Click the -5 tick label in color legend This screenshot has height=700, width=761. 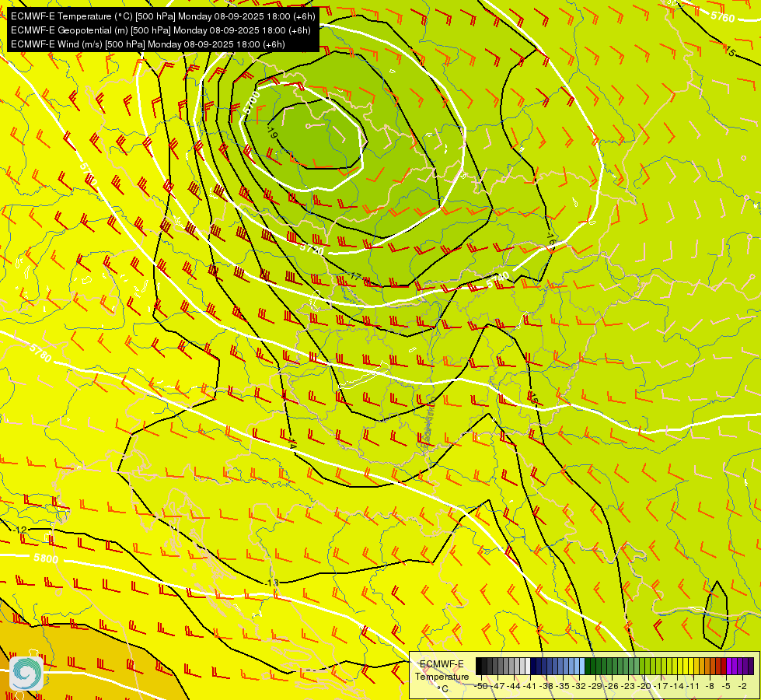click(726, 686)
